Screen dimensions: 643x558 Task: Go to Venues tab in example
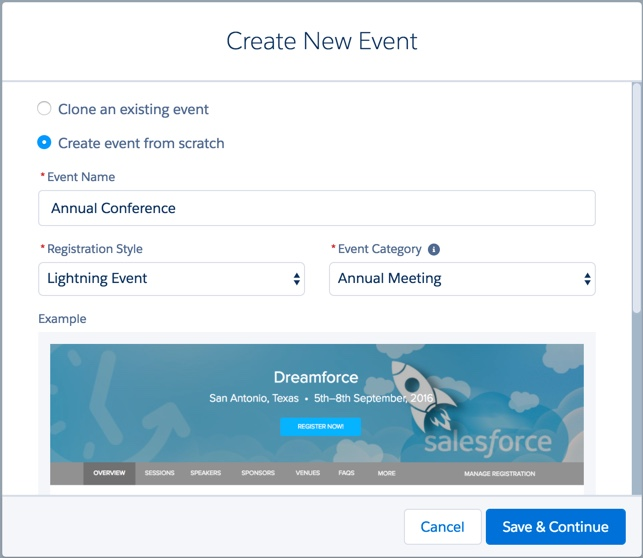click(x=307, y=473)
